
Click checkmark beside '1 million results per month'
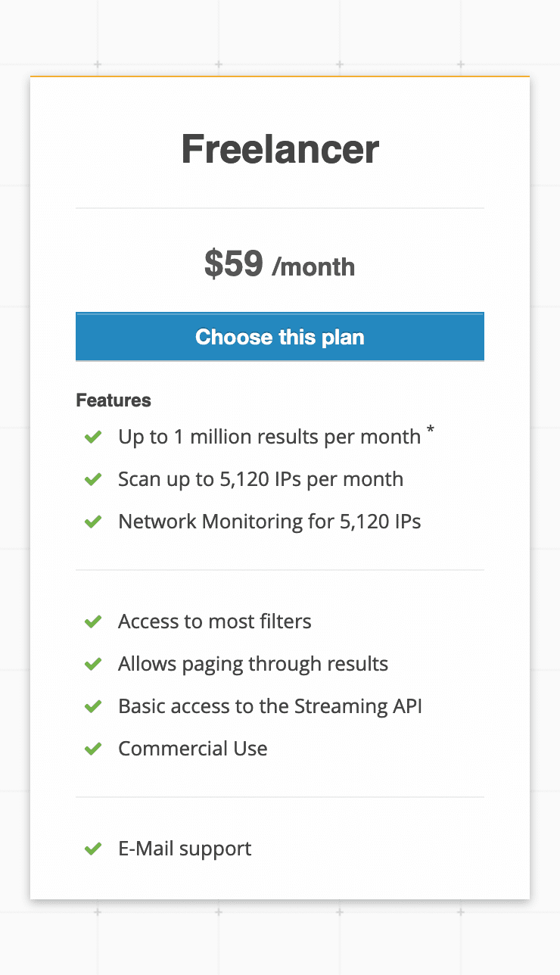(x=93, y=437)
